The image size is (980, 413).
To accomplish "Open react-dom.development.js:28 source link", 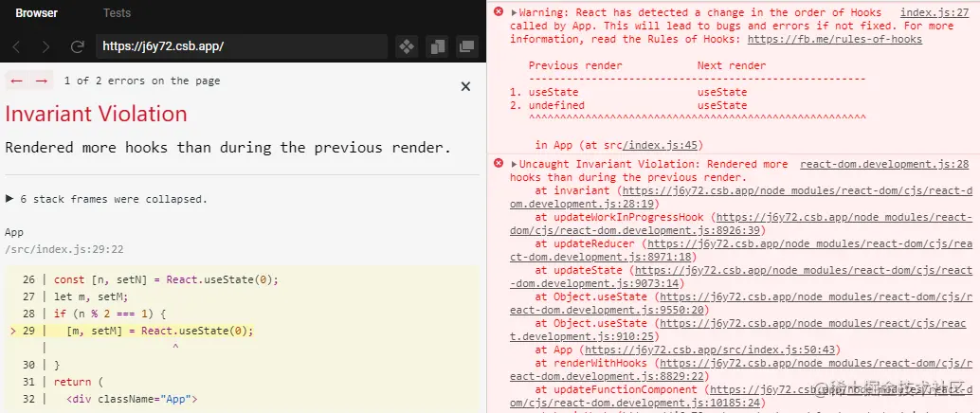I will pos(884,164).
